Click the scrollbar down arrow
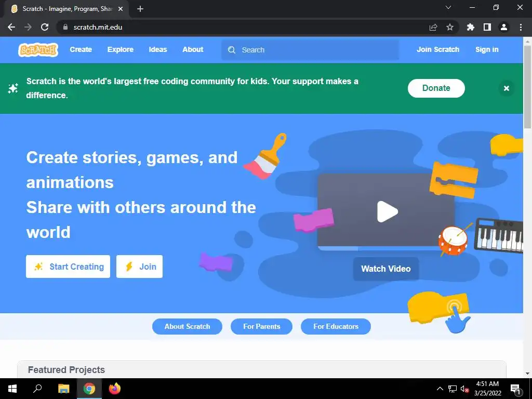The image size is (532, 399). (x=527, y=374)
